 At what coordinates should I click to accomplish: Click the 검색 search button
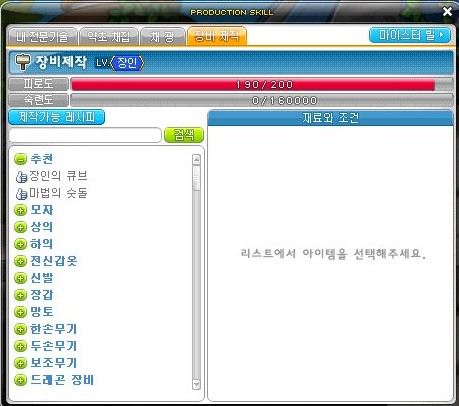click(x=184, y=135)
